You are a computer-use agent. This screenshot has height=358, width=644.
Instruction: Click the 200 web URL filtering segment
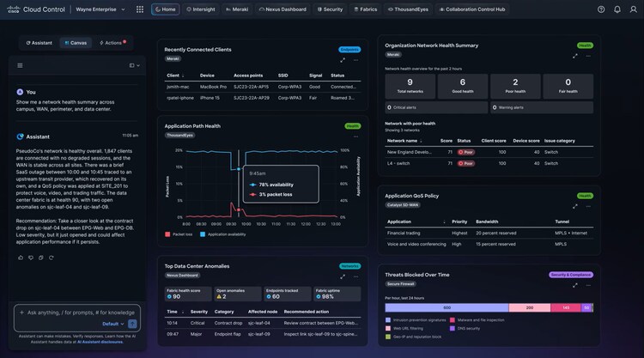point(530,307)
